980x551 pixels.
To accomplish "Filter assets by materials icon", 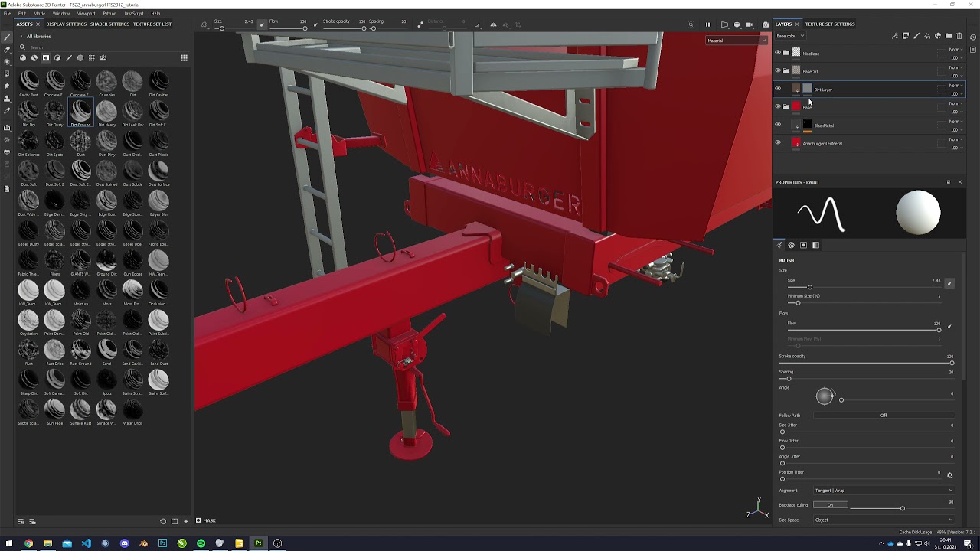I will click(23, 58).
